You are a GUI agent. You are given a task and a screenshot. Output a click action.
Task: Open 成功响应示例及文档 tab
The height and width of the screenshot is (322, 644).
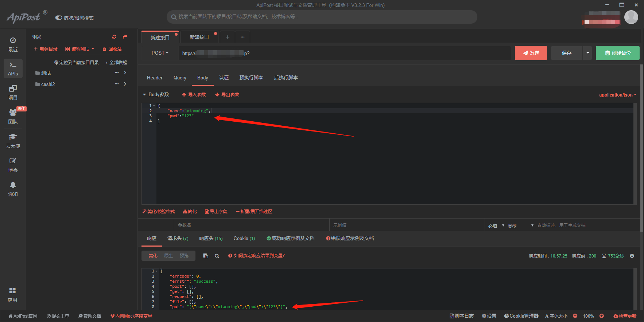291,238
